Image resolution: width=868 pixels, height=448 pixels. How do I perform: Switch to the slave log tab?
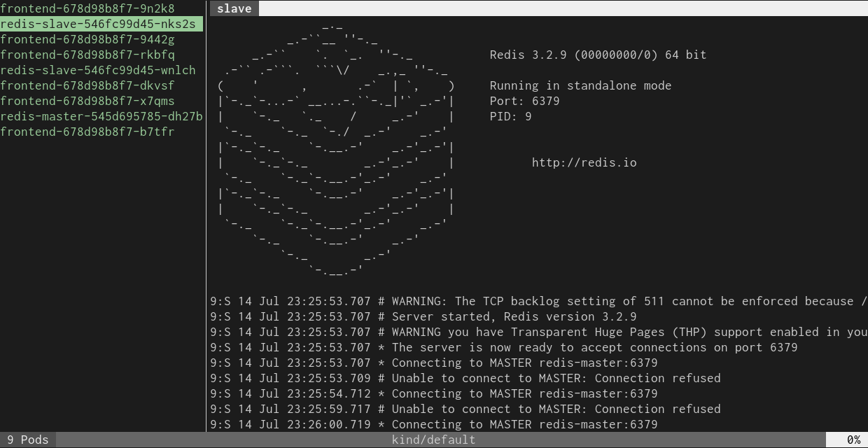coord(234,8)
